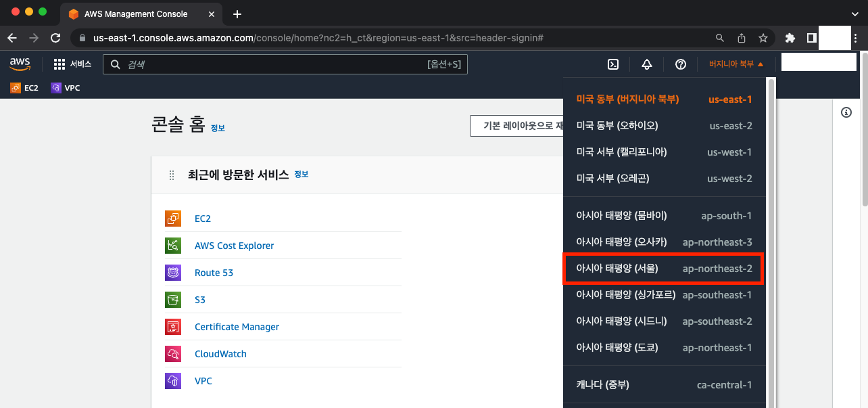
Task: Click the VPC favorite shortcut in bookmarks bar
Action: tap(66, 88)
